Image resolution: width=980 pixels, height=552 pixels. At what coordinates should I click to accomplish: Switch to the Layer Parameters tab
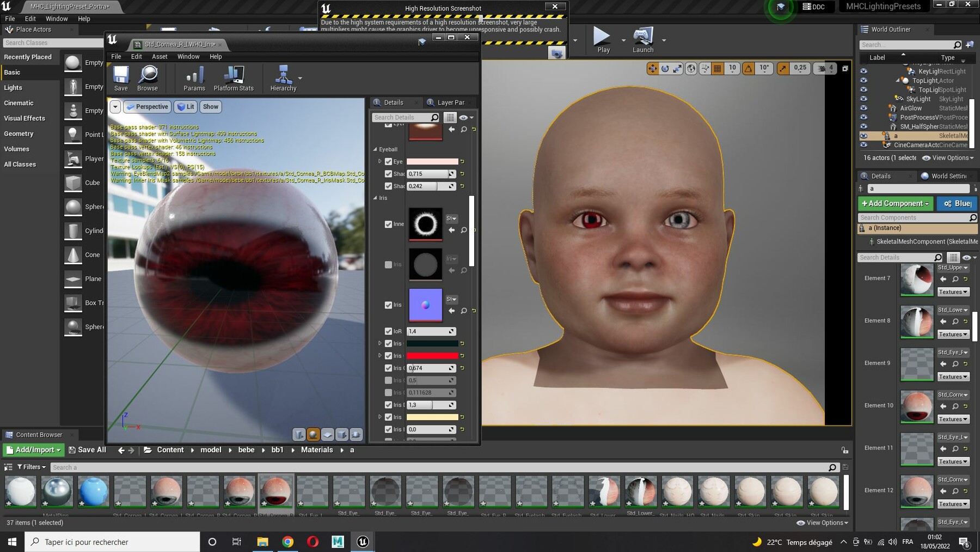450,102
